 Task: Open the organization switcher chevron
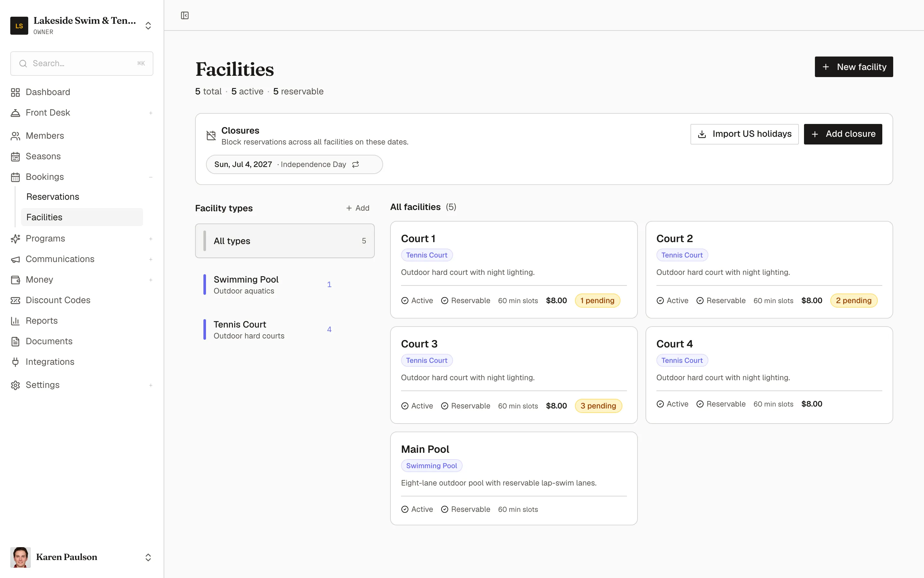(148, 26)
